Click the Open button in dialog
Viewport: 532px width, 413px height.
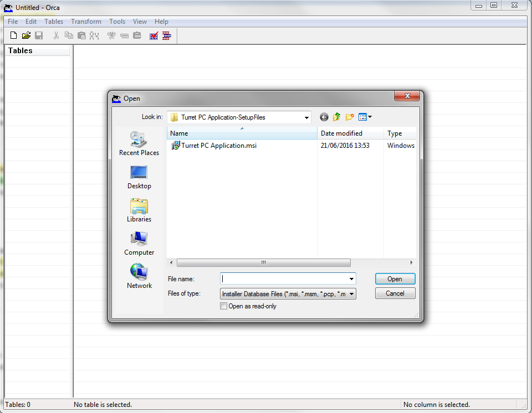click(395, 278)
